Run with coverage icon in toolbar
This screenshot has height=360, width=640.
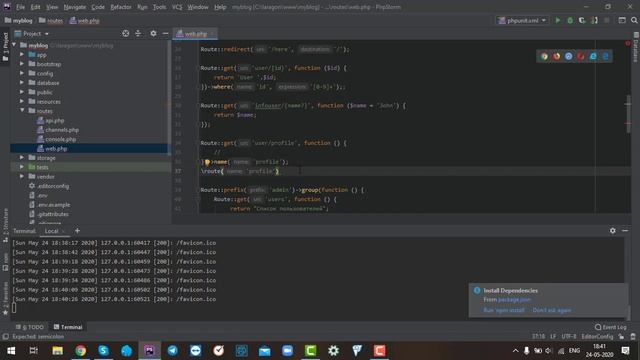pos(582,20)
